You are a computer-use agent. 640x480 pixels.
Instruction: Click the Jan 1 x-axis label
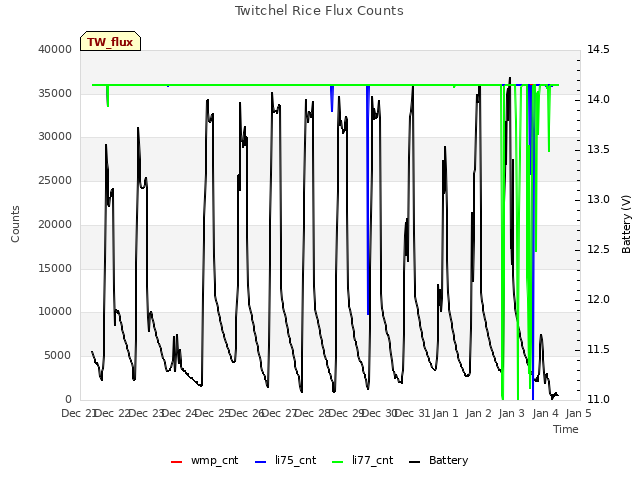(445, 413)
